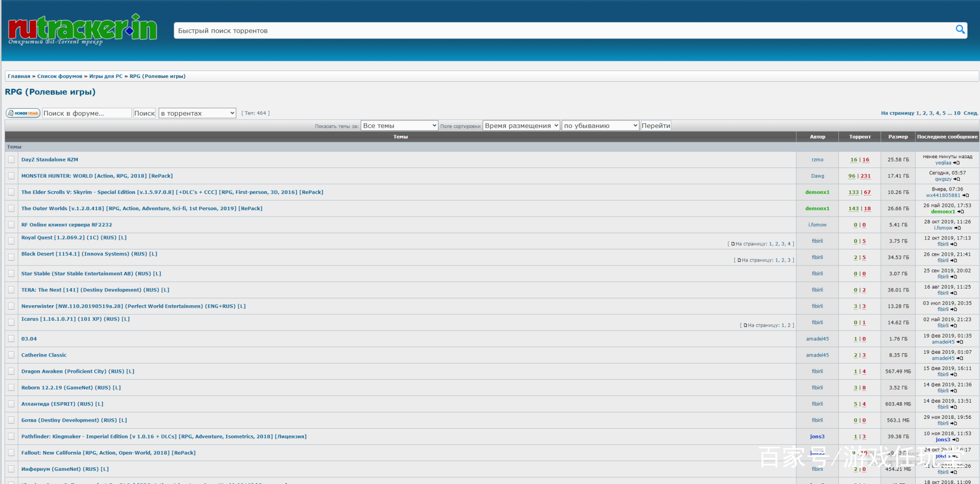Click the 'RPG (Ролевые игры)' page heading

coord(50,92)
